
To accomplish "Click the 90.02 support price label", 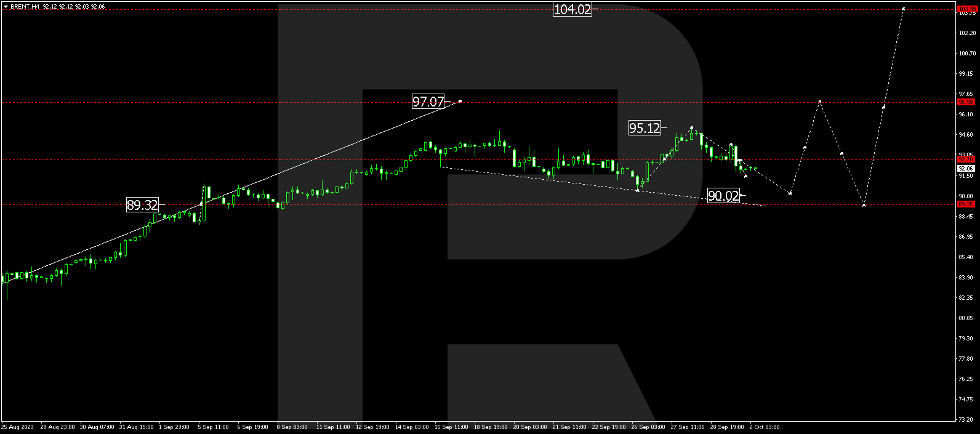I will tap(723, 196).
